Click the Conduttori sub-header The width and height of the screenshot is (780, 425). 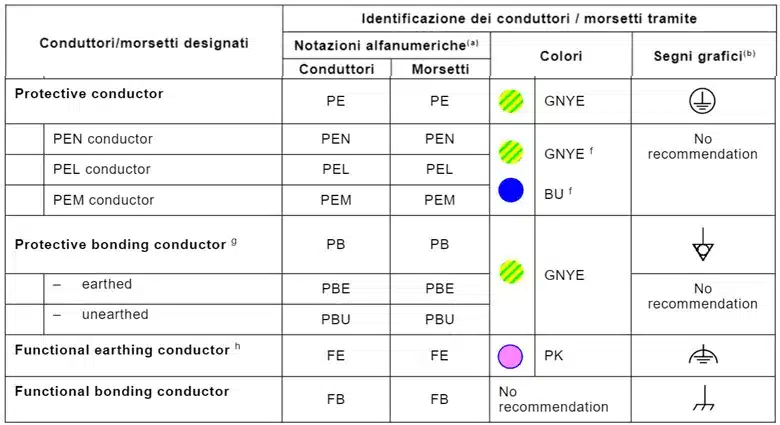336,69
